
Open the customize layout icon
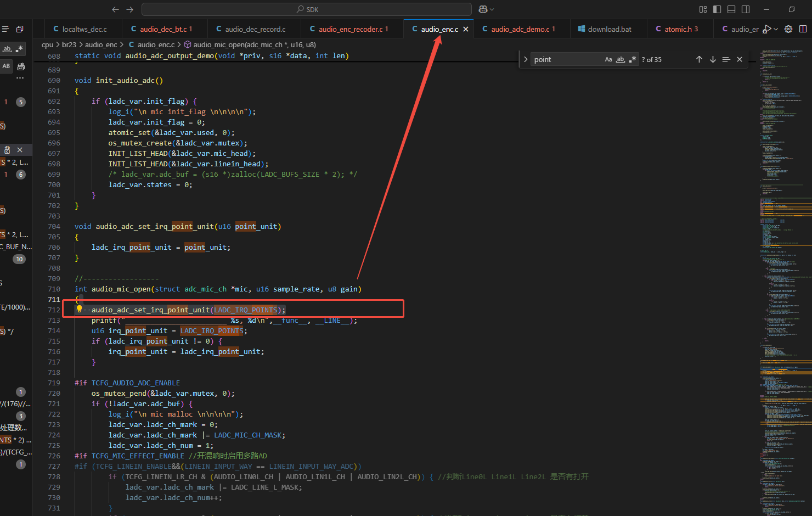coord(703,9)
